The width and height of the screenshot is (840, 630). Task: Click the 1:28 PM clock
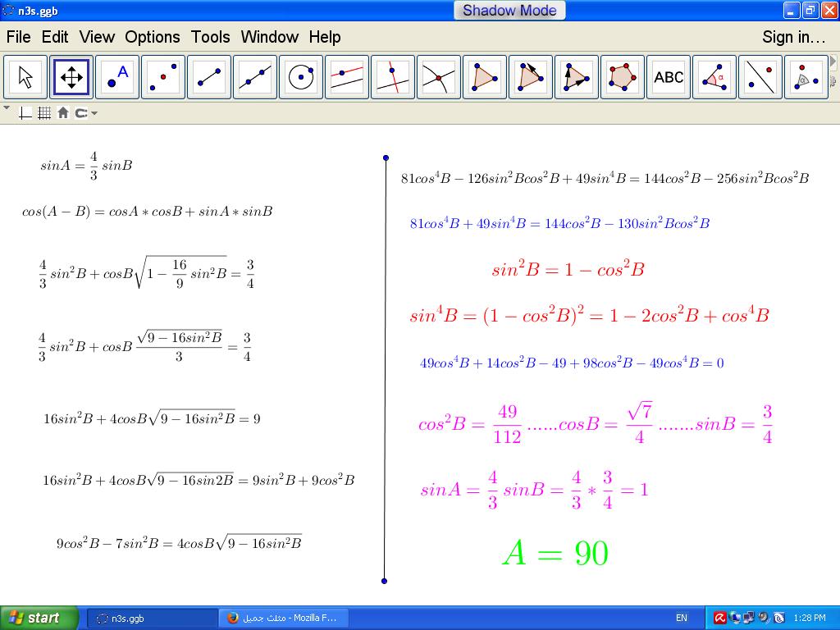(810, 619)
